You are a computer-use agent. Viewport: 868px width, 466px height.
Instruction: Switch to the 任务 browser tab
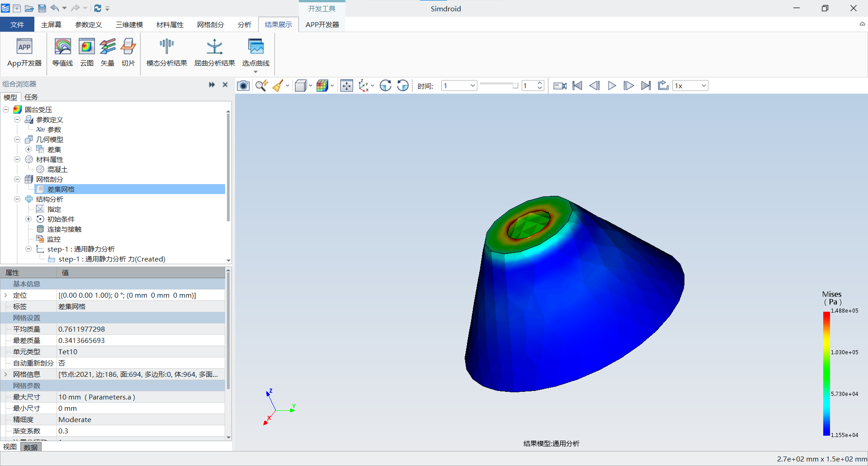click(x=31, y=97)
